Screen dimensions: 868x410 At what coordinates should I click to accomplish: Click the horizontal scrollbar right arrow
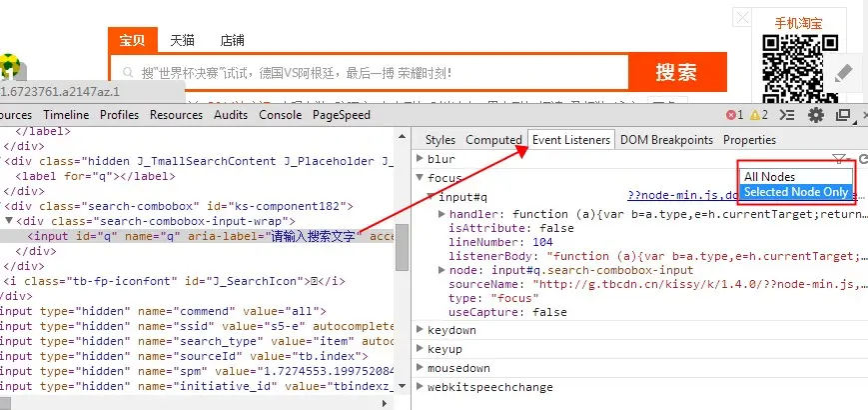tap(385, 403)
